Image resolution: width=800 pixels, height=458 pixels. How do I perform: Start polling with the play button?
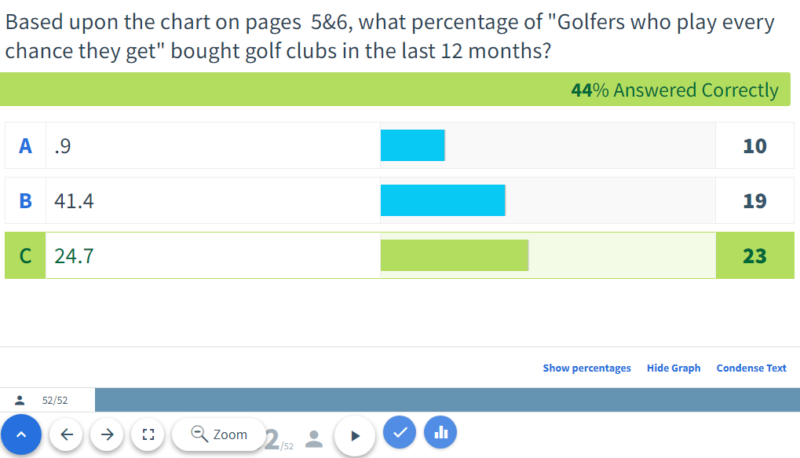(355, 436)
